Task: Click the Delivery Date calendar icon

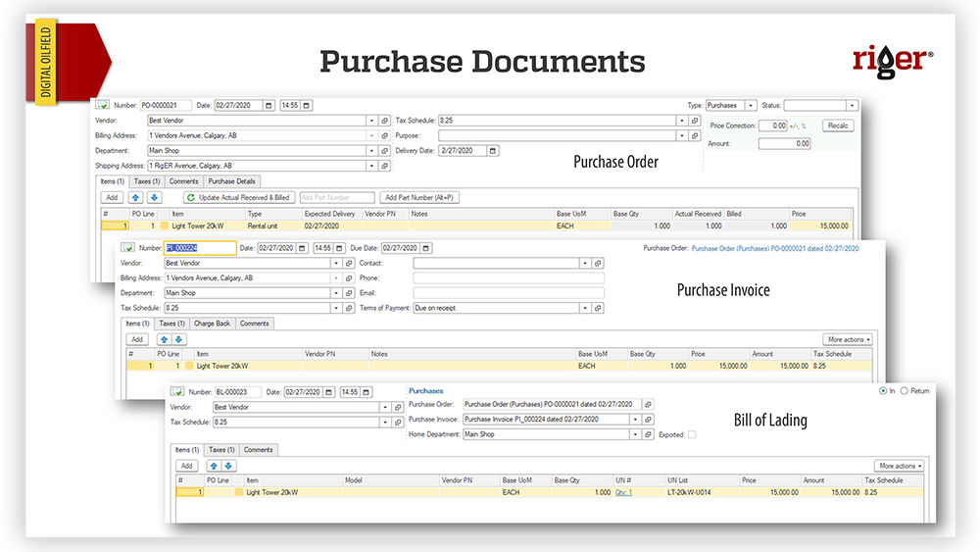Action: pos(492,151)
